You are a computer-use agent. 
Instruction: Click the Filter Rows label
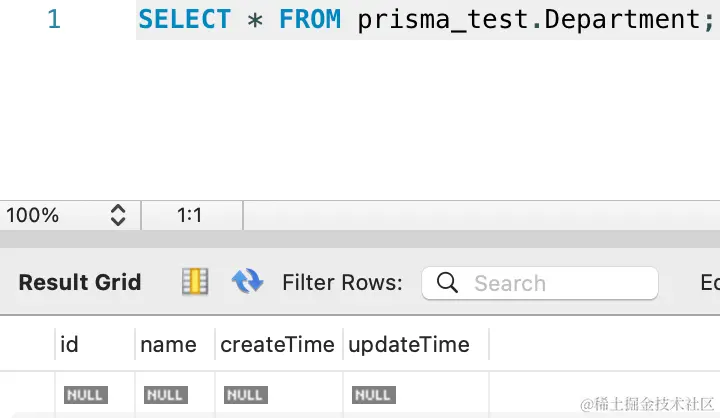(x=342, y=283)
